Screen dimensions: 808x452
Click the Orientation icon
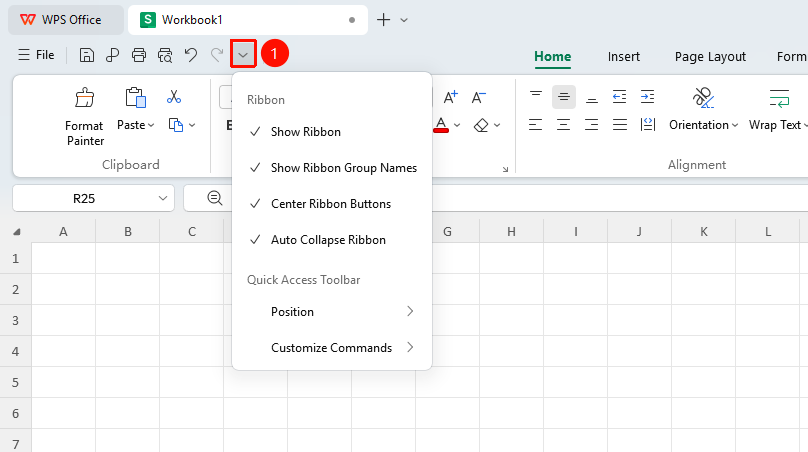(703, 97)
